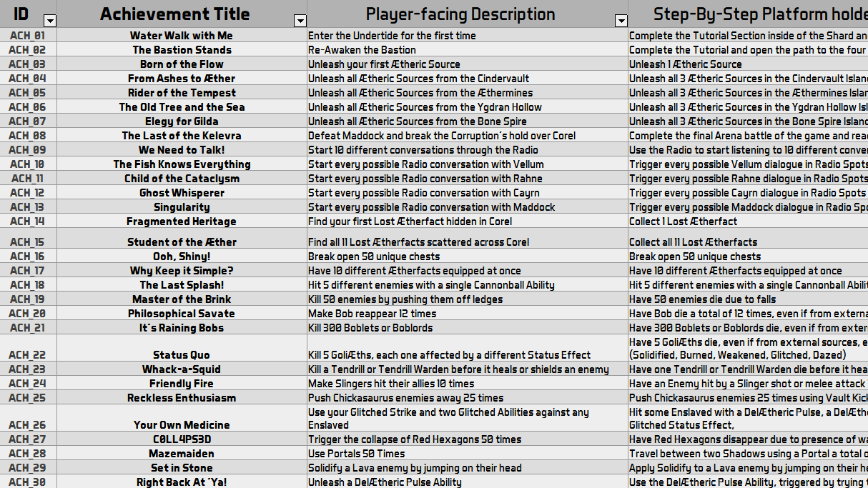Select the 'Elegy for Gilda' achievement row
868x488 pixels.
[181, 121]
